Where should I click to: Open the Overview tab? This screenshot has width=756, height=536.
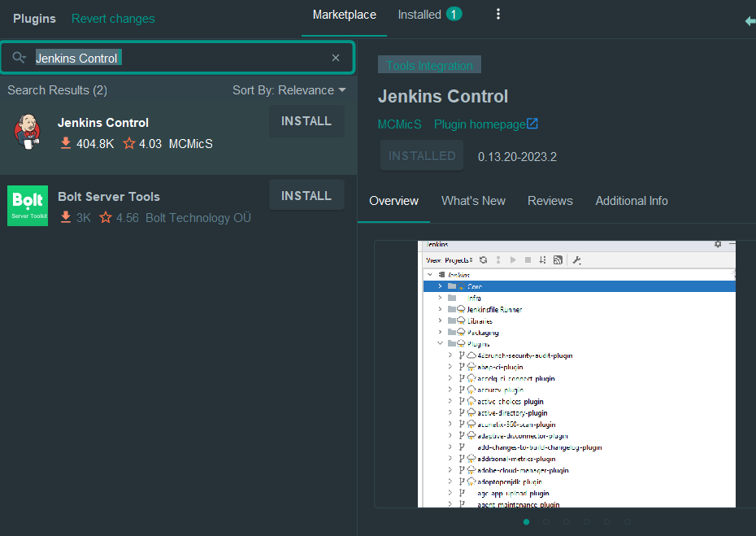tap(394, 201)
